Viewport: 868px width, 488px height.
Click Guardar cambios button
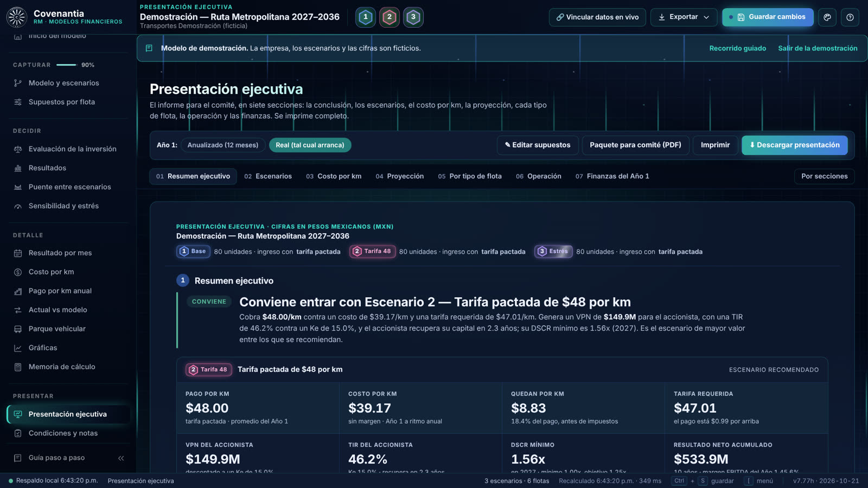pyautogui.click(x=768, y=17)
